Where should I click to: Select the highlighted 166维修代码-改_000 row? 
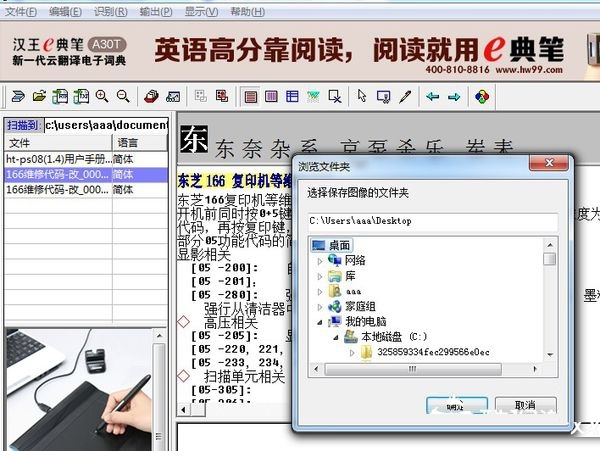86,175
